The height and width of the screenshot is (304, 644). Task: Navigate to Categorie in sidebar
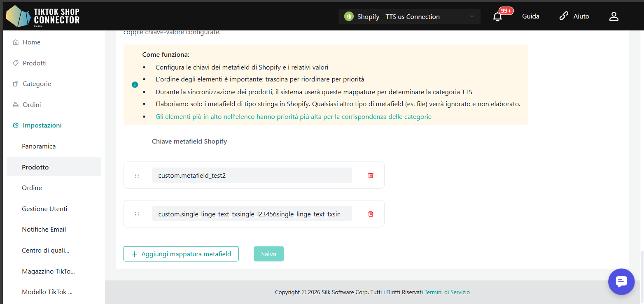(x=37, y=84)
